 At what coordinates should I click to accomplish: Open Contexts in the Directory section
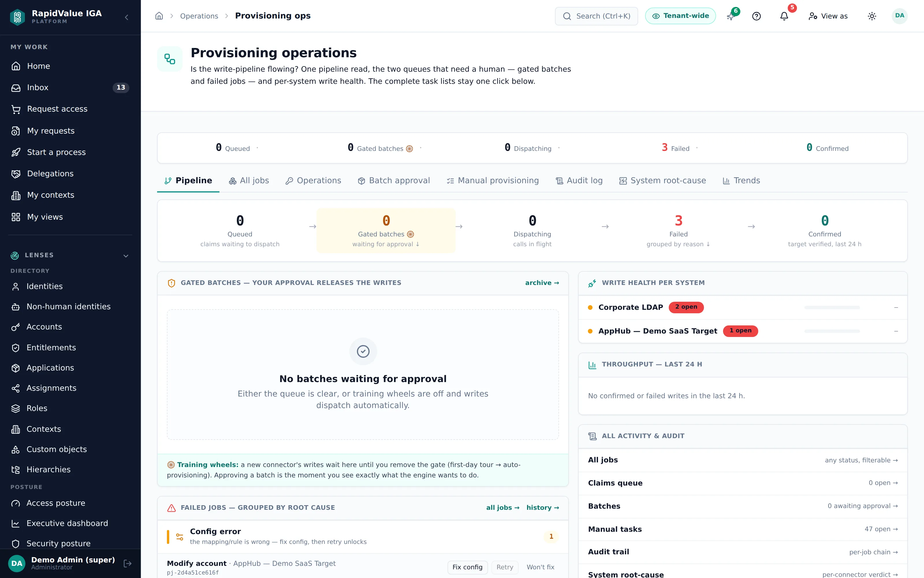tap(70, 429)
